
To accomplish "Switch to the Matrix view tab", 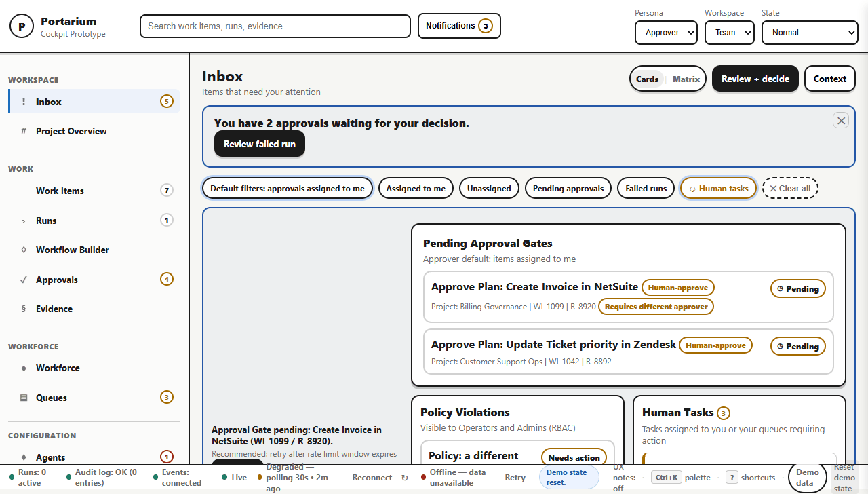I will click(x=686, y=79).
